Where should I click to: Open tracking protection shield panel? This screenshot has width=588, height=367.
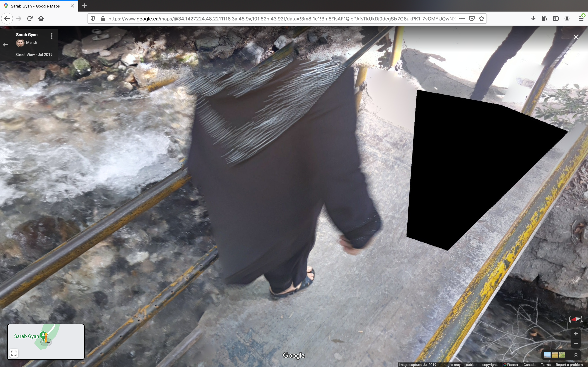[93, 19]
